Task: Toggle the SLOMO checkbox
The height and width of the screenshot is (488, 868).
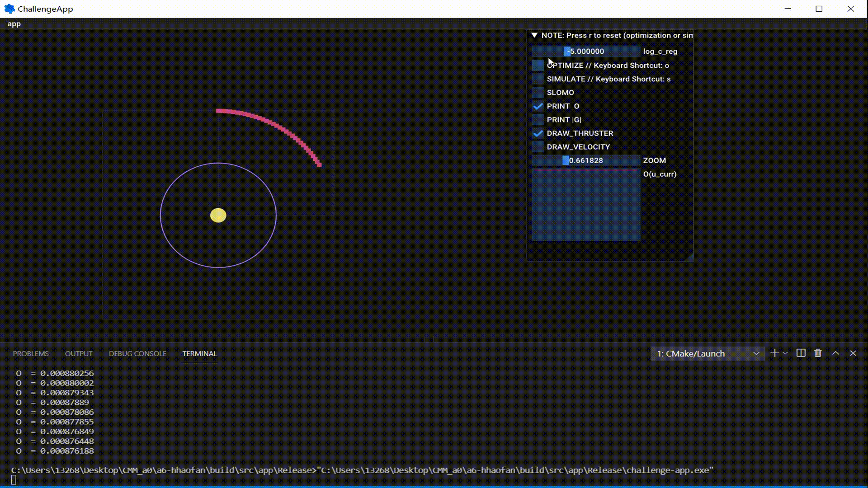Action: tap(538, 93)
